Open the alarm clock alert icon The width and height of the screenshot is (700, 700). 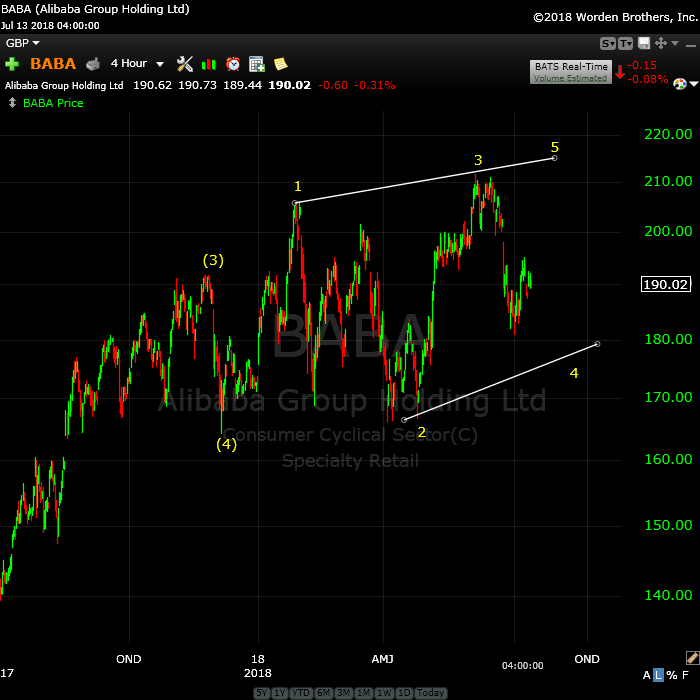233,64
